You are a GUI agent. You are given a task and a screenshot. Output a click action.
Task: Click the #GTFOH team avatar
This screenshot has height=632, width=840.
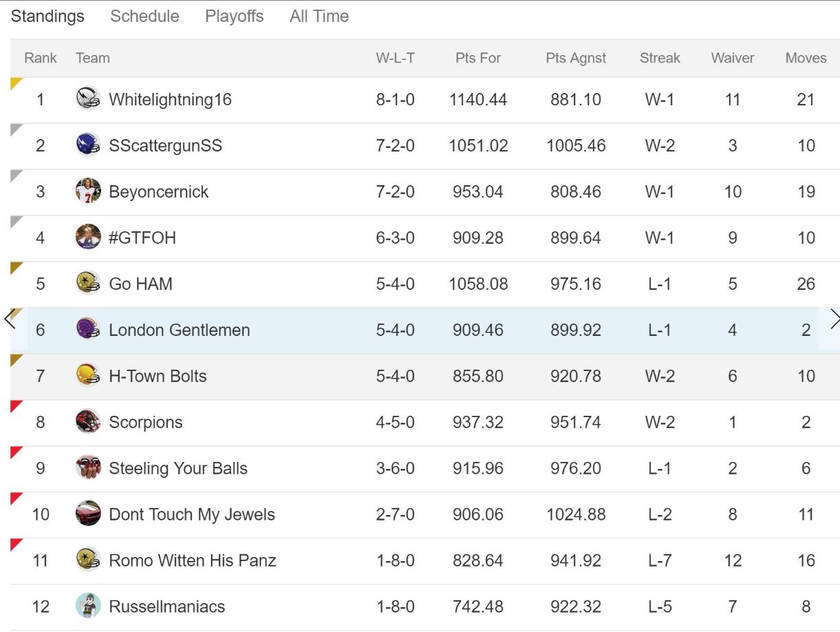[88, 238]
